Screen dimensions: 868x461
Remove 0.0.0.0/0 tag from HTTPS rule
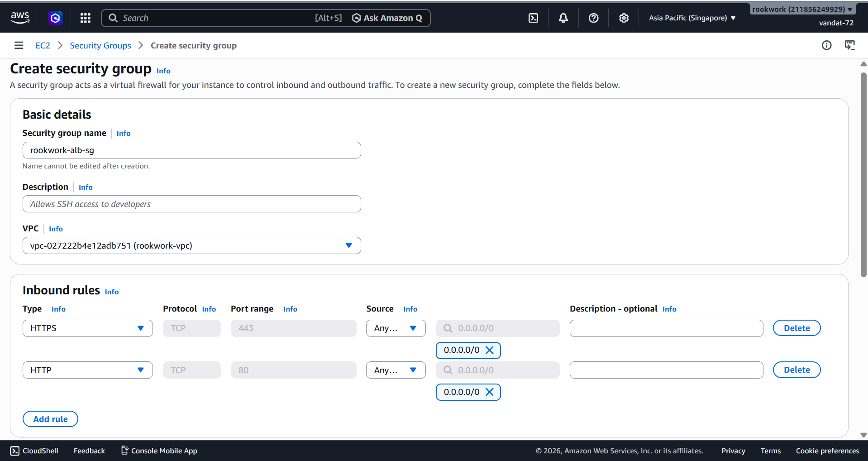coord(490,350)
